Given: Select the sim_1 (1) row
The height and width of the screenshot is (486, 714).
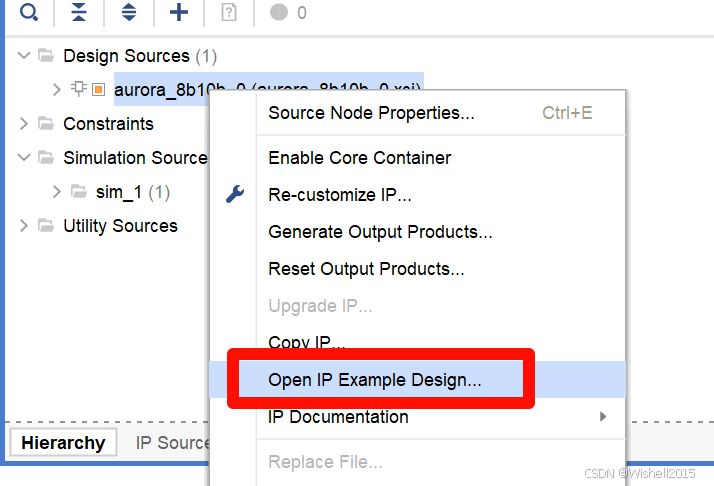Looking at the screenshot, I should (133, 192).
